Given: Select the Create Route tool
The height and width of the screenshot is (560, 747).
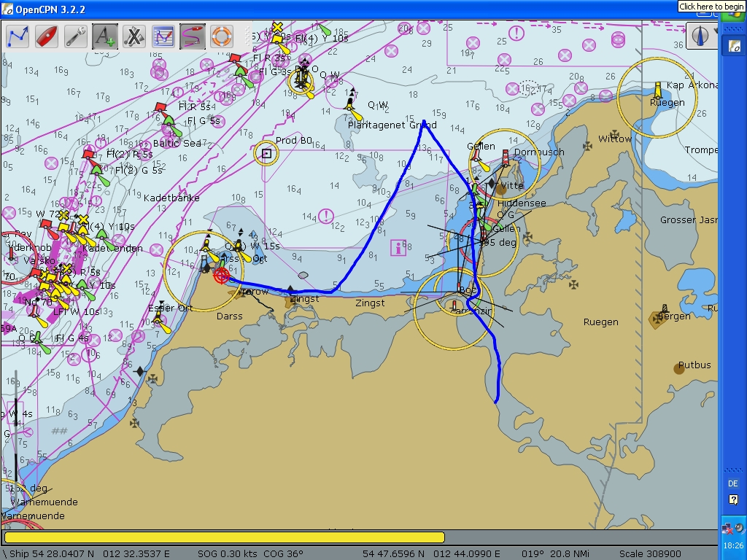Looking at the screenshot, I should coord(18,36).
